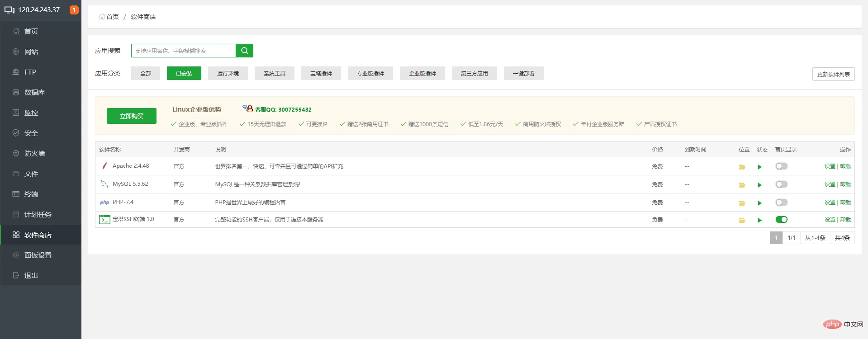Image resolution: width=868 pixels, height=339 pixels.
Task: Select the 已安装 category tab
Action: 184,73
